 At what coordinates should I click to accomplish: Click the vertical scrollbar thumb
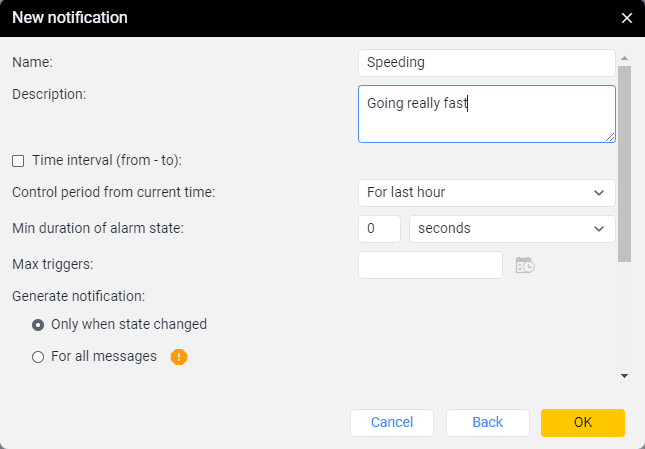click(x=624, y=160)
